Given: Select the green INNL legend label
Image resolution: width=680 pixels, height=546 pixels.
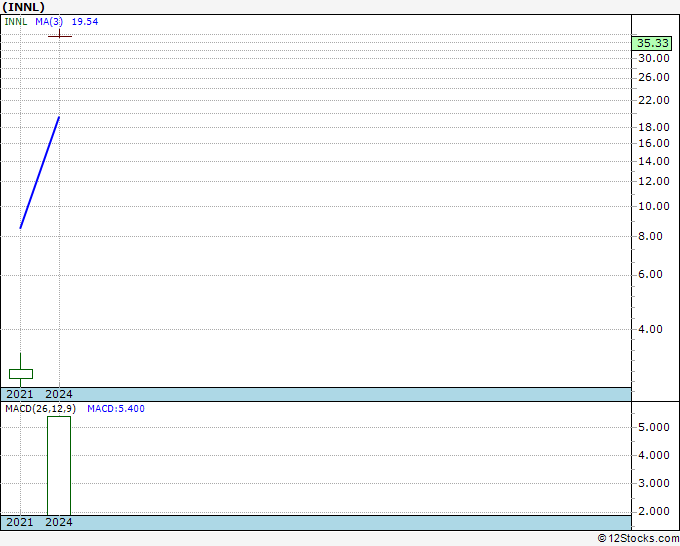Looking at the screenshot, I should [15, 21].
